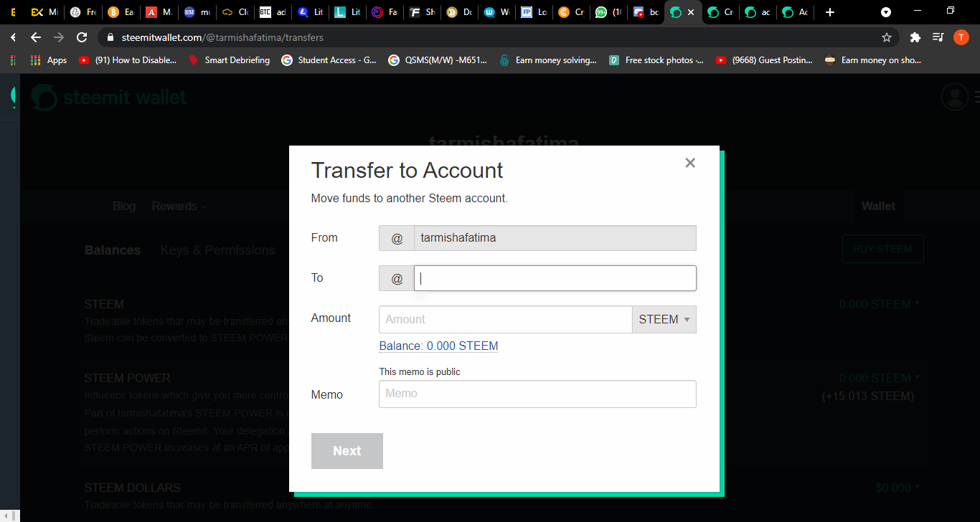Open the tab search dropdown arrow
This screenshot has height=522, width=980.
886,12
